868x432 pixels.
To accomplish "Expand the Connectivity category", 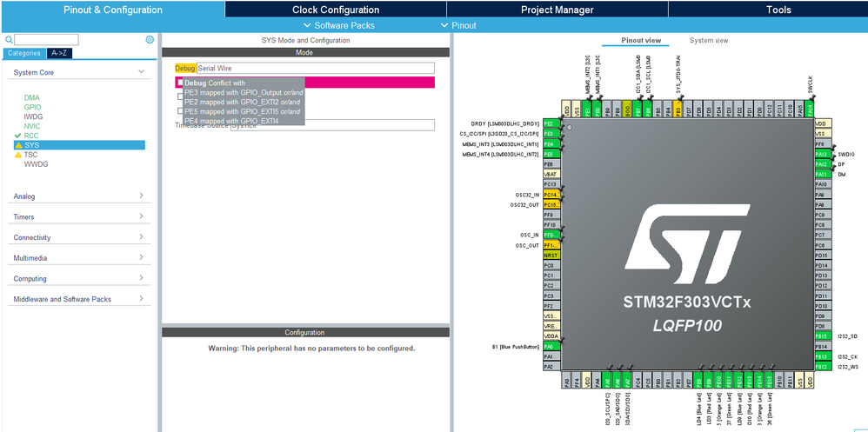I will tap(78, 237).
